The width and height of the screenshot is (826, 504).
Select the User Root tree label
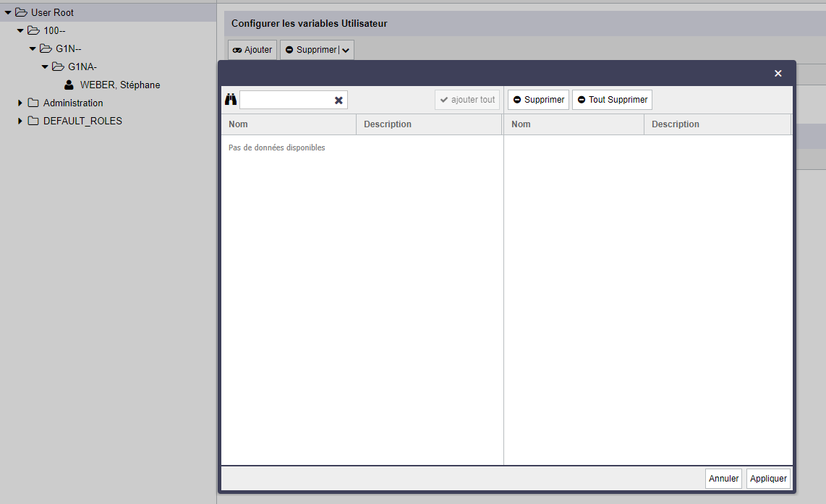pos(52,12)
